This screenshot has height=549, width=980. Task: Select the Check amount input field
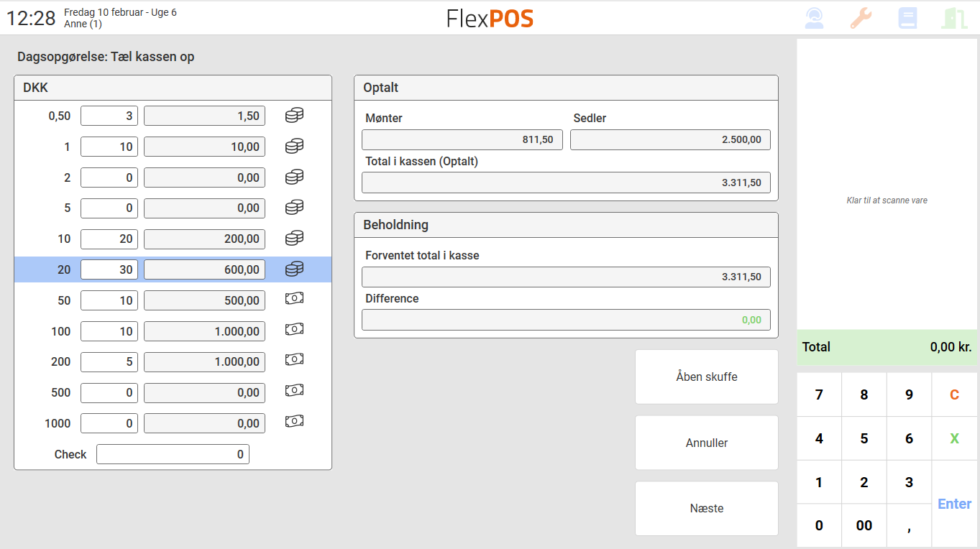[x=173, y=453]
